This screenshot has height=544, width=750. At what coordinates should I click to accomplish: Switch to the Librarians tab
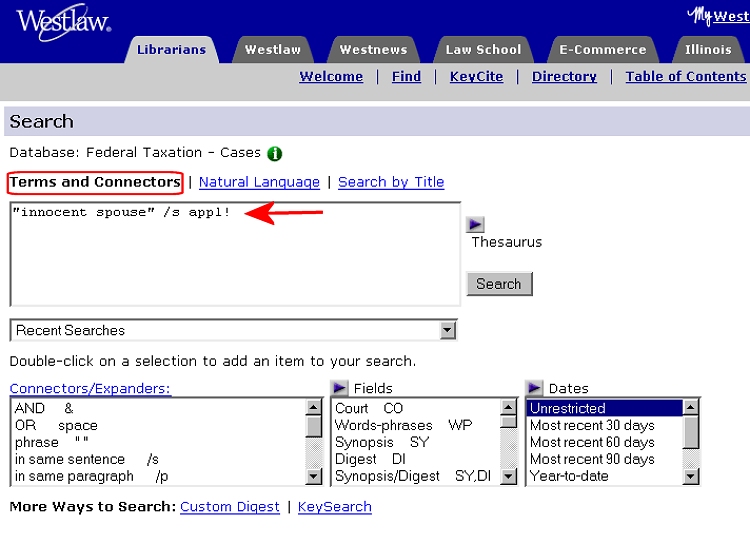point(171,50)
